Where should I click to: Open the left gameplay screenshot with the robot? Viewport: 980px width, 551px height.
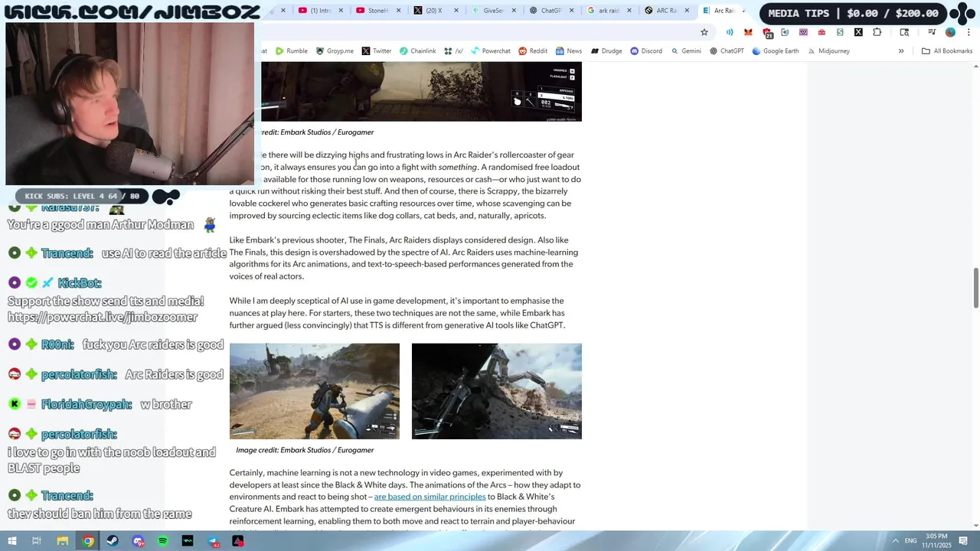click(315, 391)
